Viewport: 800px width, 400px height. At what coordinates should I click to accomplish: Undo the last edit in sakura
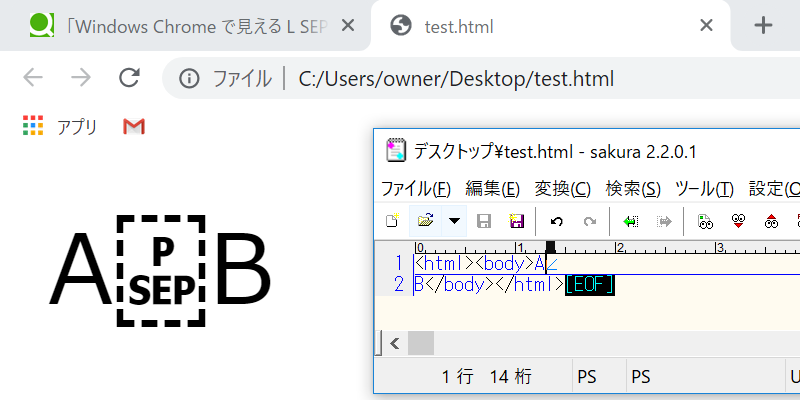(x=557, y=221)
